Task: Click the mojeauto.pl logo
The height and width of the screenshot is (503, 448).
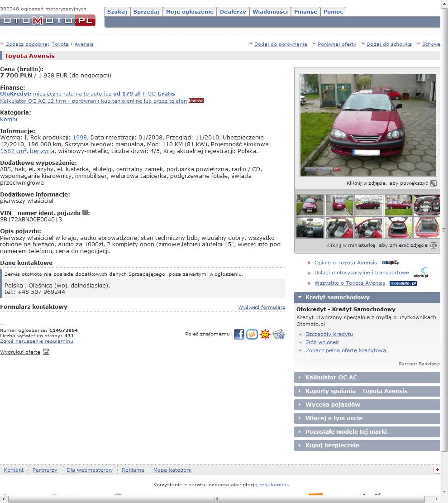Action: 403,283
